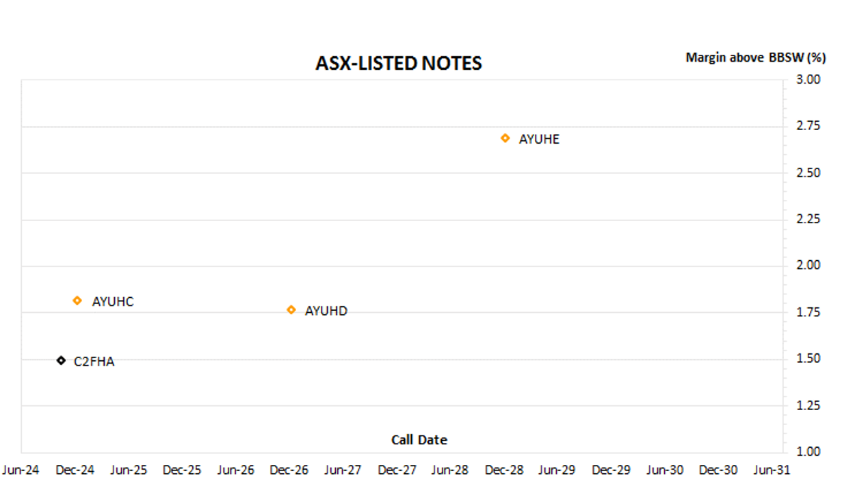Click the AYUHC orange diamond marker
Screen dimensions: 868x482
(x=77, y=301)
